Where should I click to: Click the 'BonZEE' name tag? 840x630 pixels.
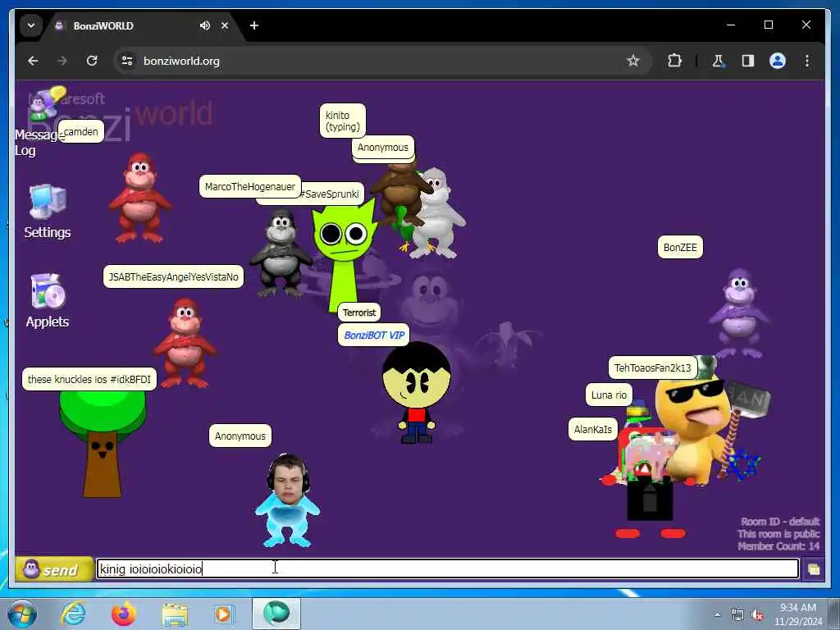680,248
